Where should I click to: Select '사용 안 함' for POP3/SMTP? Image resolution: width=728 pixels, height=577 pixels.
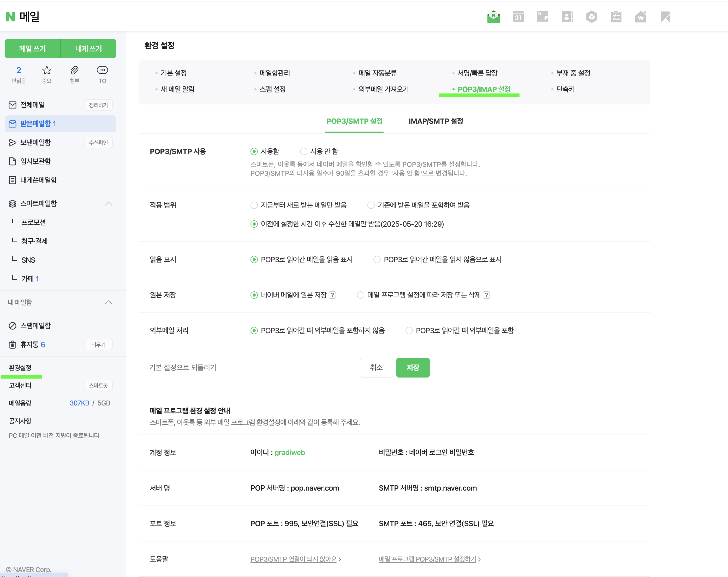pos(303,151)
